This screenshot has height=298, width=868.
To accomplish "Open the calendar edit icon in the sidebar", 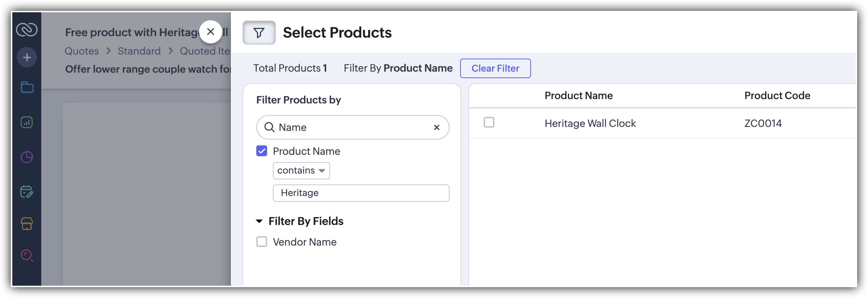I will point(27,192).
